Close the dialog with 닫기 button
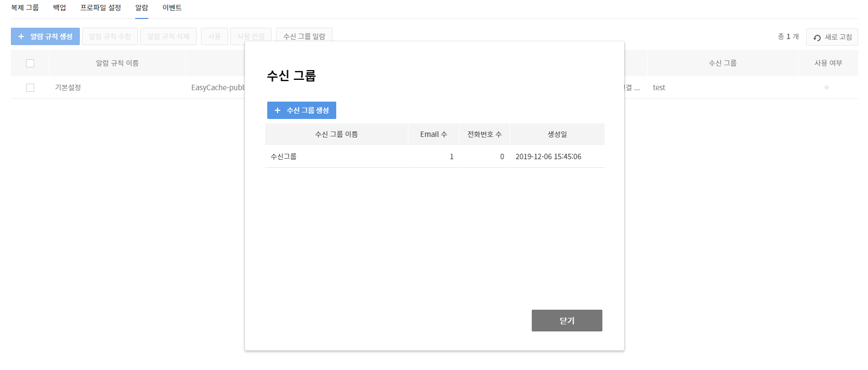Screen dimensions: 868x370 click(567, 321)
